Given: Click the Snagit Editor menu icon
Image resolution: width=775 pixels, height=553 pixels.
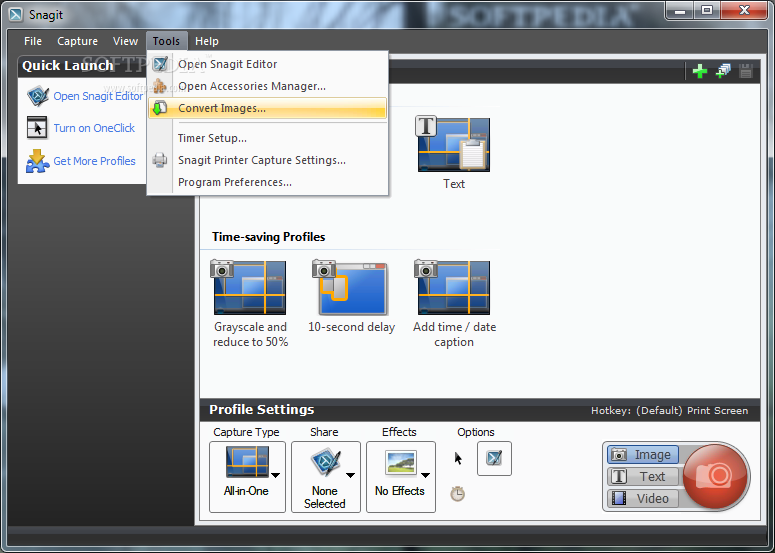Looking at the screenshot, I should point(160,64).
